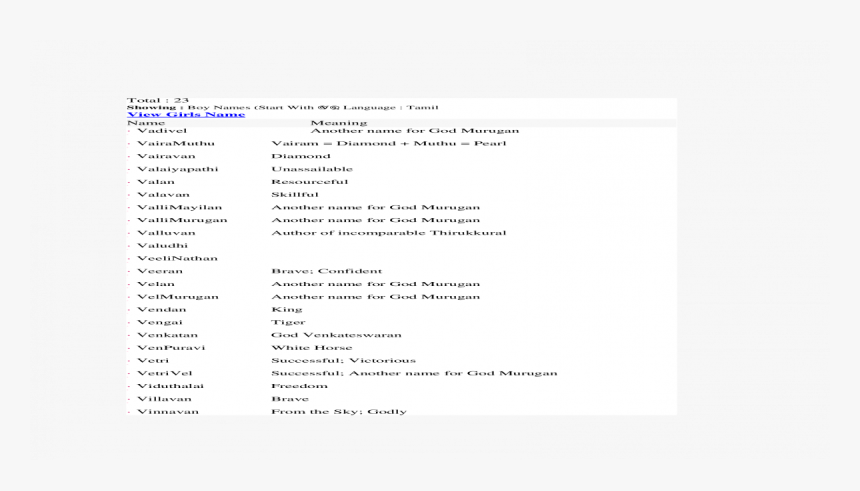
Task: Select the name Veeran
Action: 160,271
